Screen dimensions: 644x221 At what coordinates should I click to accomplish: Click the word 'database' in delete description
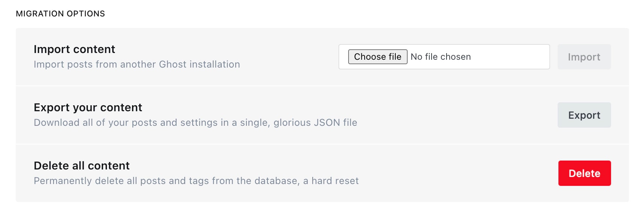coord(276,181)
